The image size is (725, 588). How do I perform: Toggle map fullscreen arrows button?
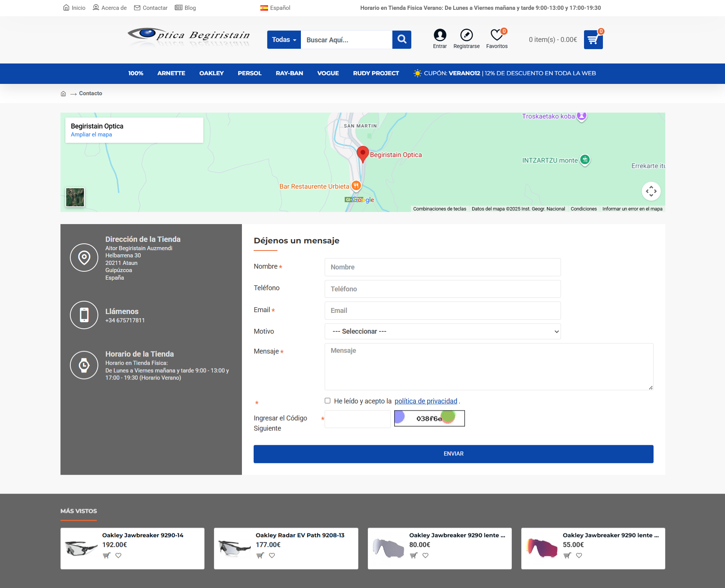(651, 191)
